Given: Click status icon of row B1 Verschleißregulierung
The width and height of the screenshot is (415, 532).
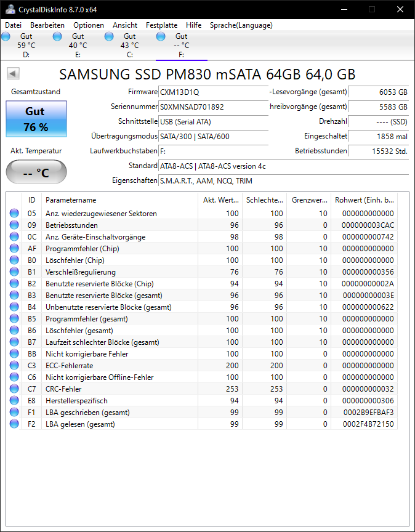Looking at the screenshot, I should [14, 272].
